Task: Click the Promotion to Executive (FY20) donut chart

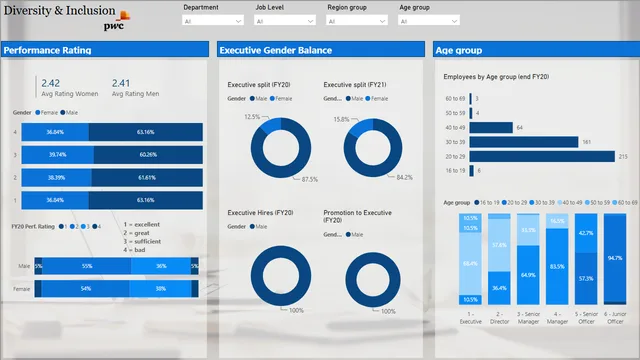Action: point(373,280)
